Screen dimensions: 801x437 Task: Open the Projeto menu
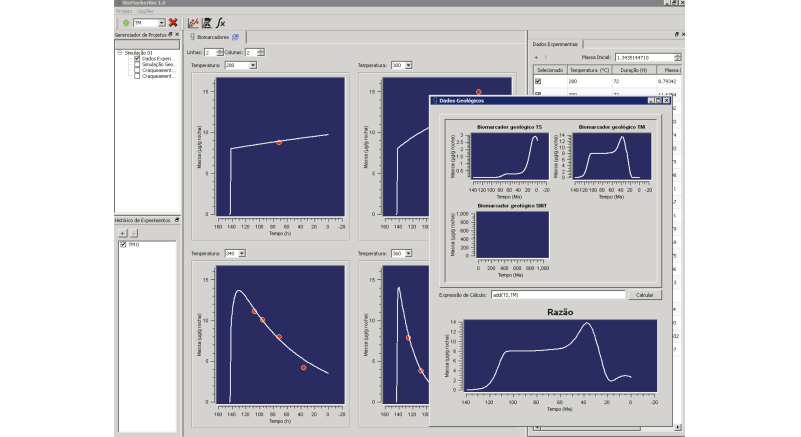point(124,11)
